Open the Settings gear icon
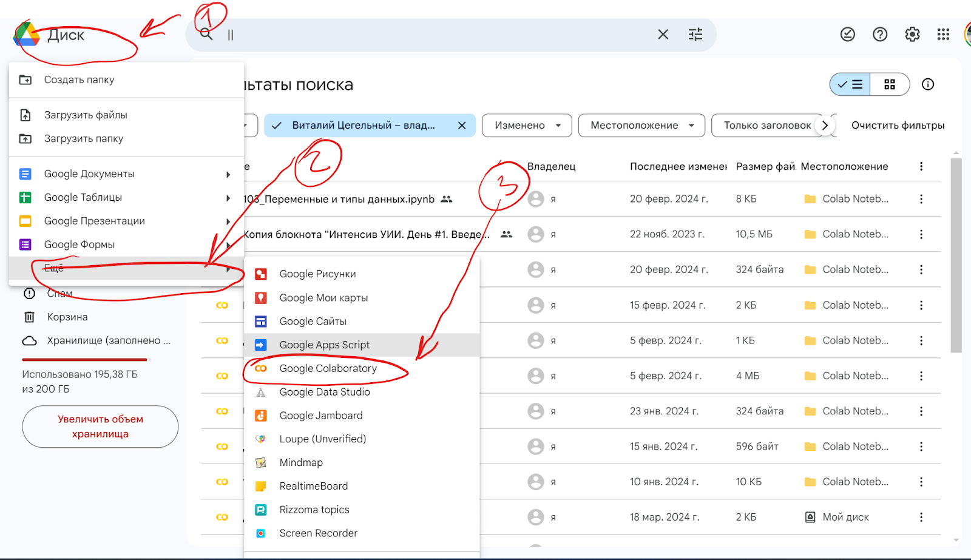Screen dimensions: 971x560 tap(912, 35)
